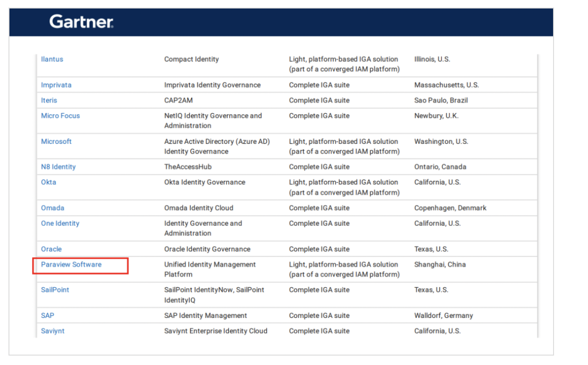Select N8 Identity row's Complete IGA suite text
The width and height of the screenshot is (588, 365).
tap(319, 167)
